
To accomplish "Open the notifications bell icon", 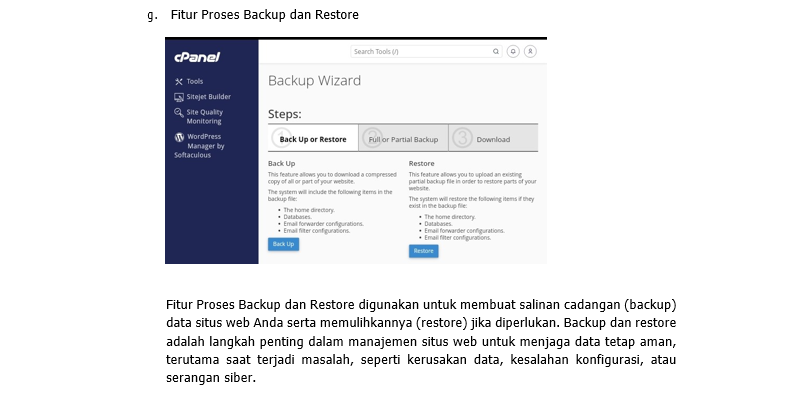I will coord(513,51).
